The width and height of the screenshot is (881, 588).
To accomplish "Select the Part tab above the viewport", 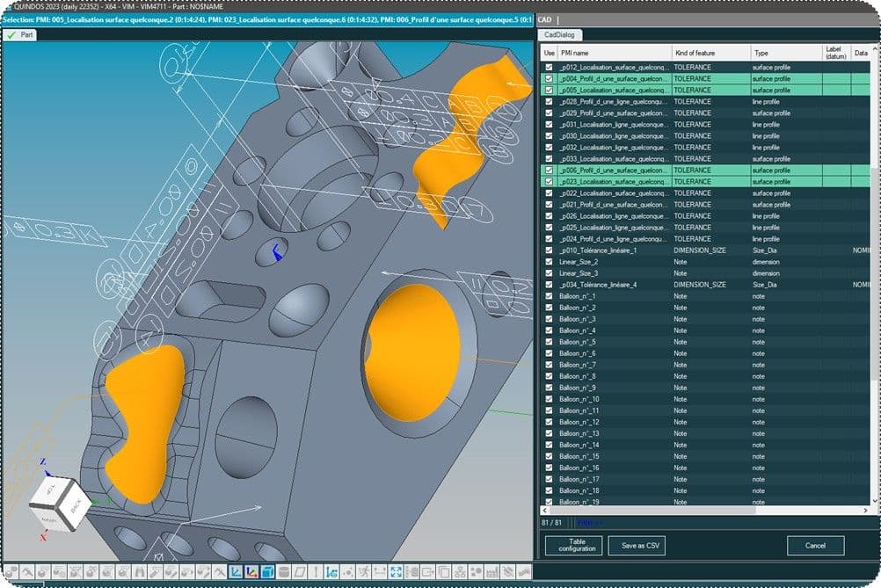I will point(21,35).
